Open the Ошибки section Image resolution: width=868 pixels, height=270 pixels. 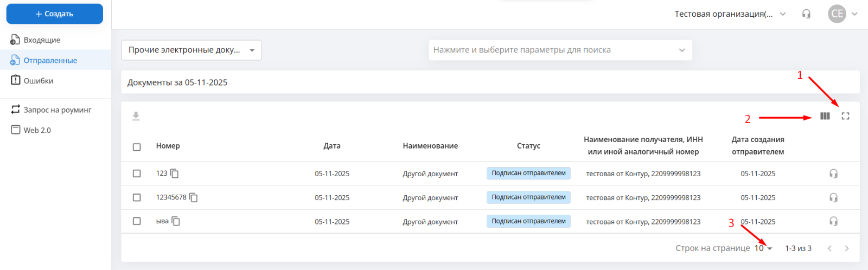pyautogui.click(x=38, y=81)
